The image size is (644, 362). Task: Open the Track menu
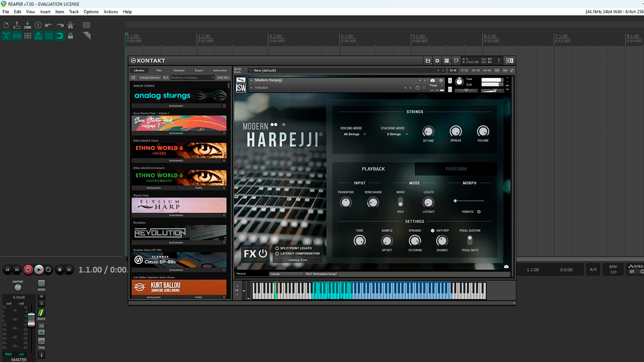click(74, 12)
